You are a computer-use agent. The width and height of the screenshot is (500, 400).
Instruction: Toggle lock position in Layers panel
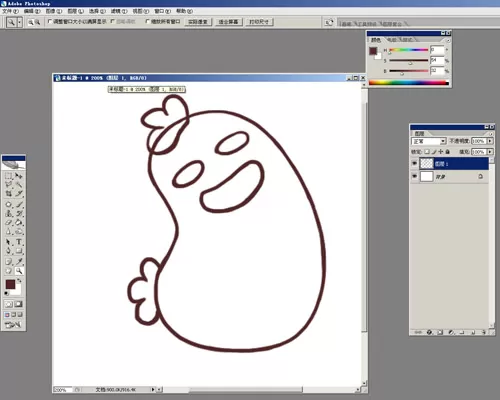click(x=441, y=152)
